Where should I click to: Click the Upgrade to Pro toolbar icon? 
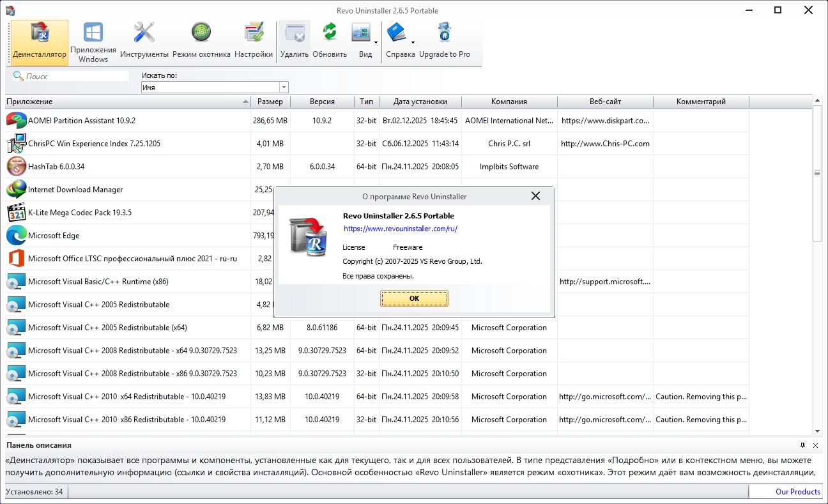click(445, 33)
